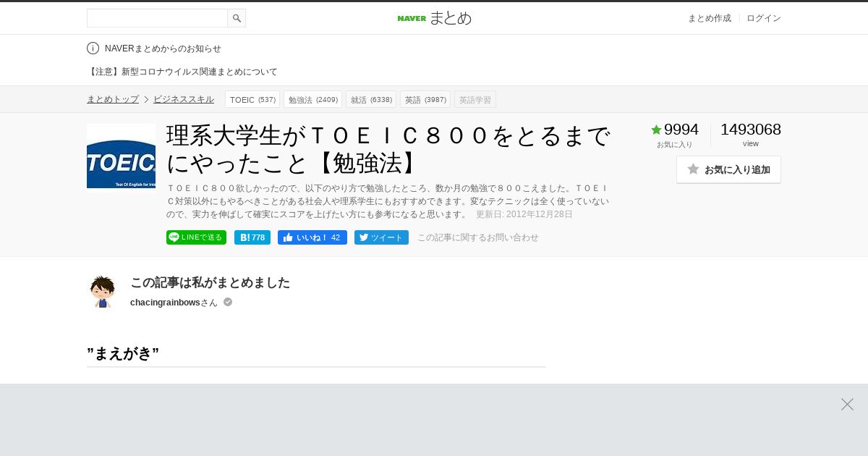Click the green star favorites count 9994

tap(674, 130)
